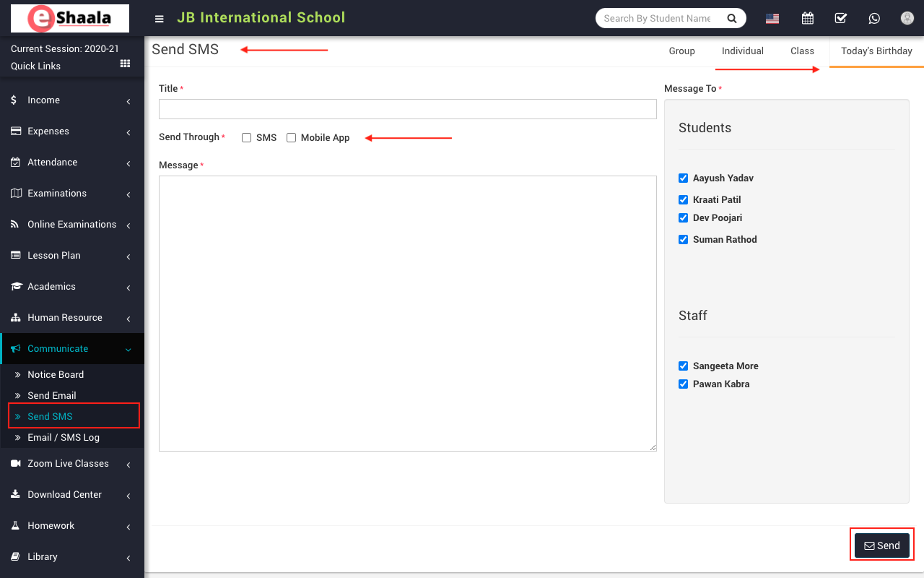The height and width of the screenshot is (578, 924).
Task: Open Email / SMS Log link
Action: coord(64,438)
